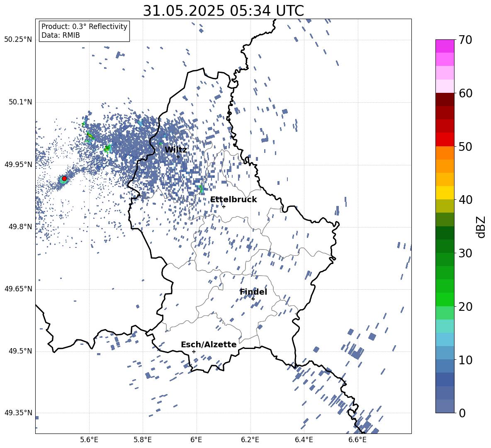Click the 49.8°N latitude label
The width and height of the screenshot is (491, 448).
(20, 227)
